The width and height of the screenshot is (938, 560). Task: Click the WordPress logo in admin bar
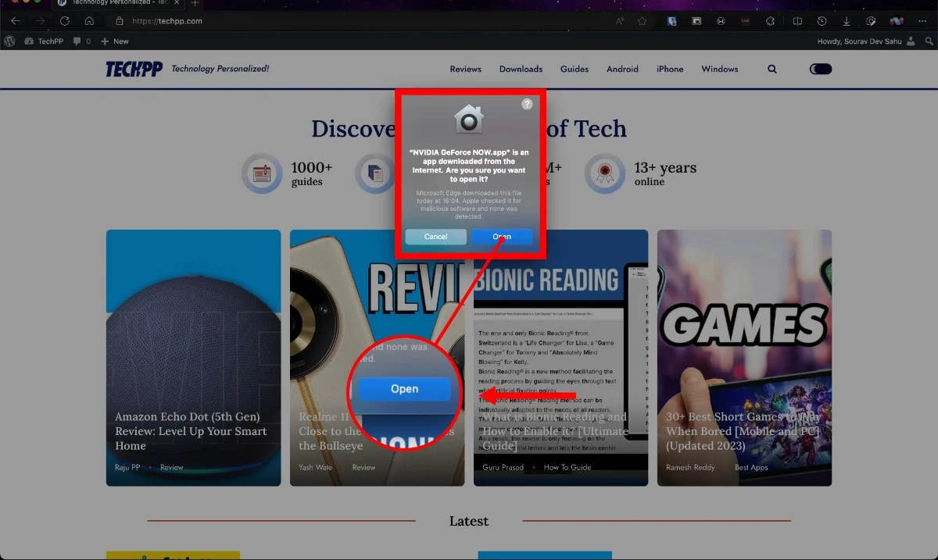9,41
